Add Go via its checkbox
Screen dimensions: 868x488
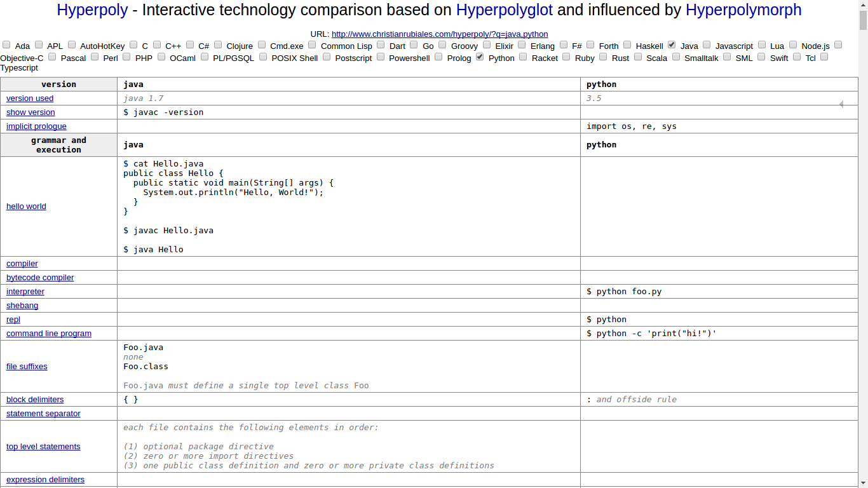click(414, 44)
